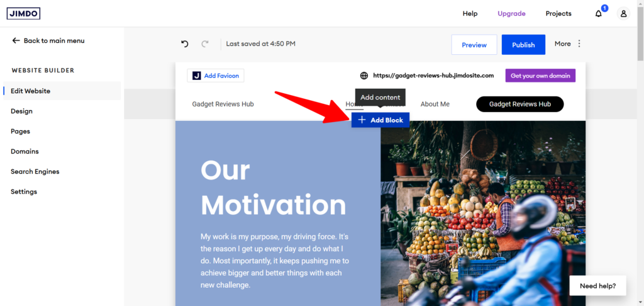Open the Design section in sidebar
The width and height of the screenshot is (644, 306).
click(x=21, y=111)
